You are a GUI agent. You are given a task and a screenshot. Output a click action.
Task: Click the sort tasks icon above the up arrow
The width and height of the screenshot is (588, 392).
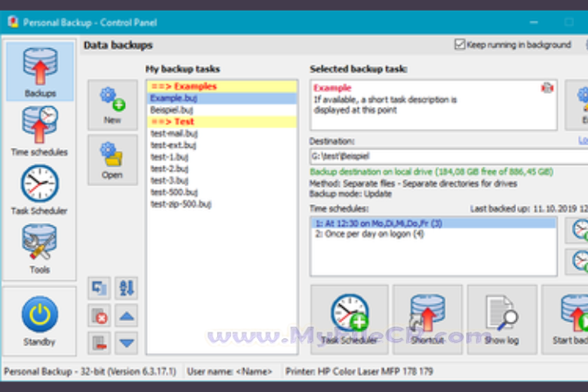(127, 288)
